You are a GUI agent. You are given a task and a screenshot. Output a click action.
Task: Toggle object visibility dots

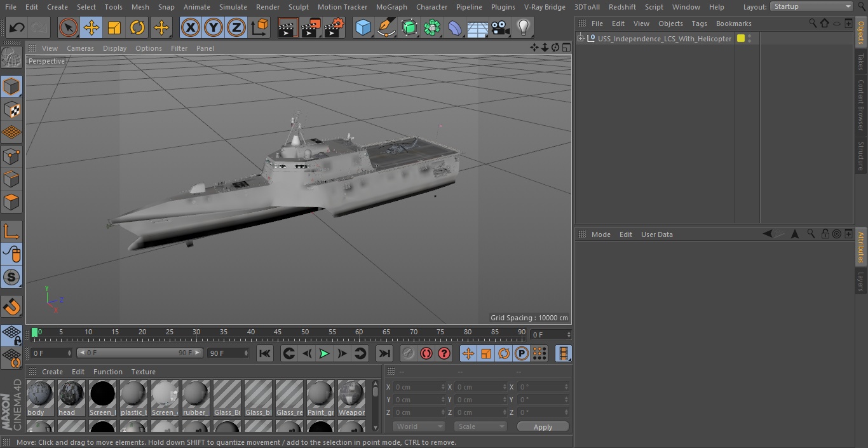[x=750, y=39]
